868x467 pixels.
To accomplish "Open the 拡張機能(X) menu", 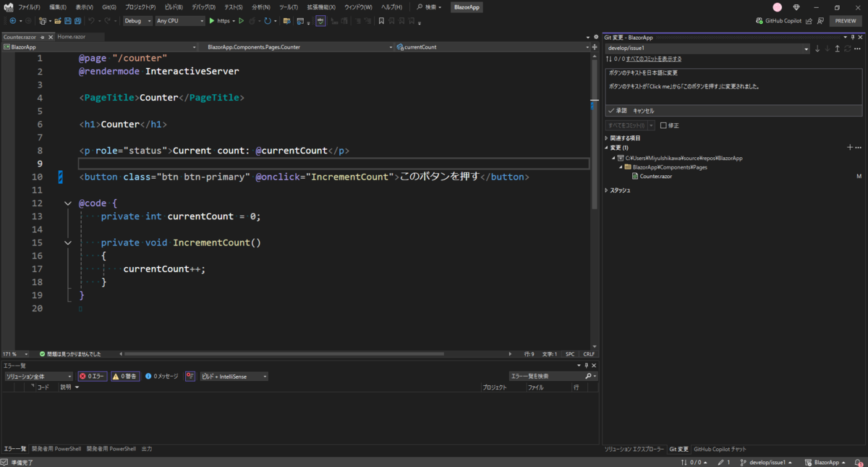I will coord(321,7).
